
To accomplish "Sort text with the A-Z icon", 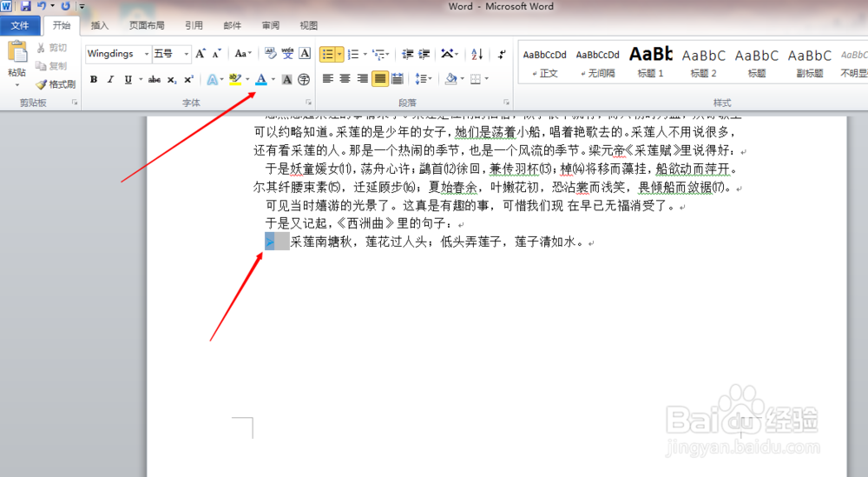I will pyautogui.click(x=477, y=54).
